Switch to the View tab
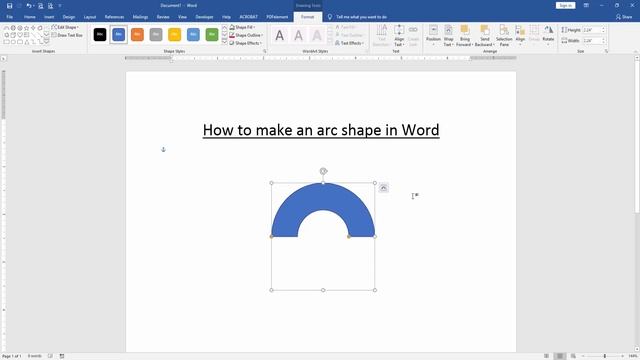This screenshot has height=360, width=640. point(182,17)
